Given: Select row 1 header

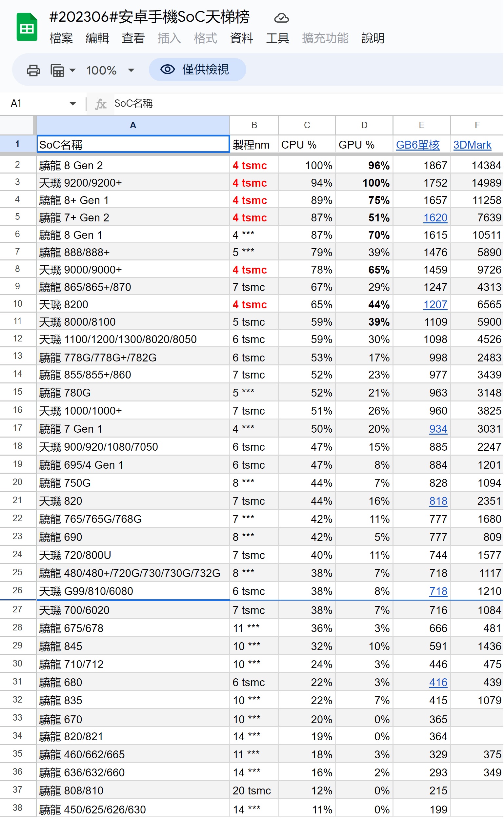Looking at the screenshot, I should (x=17, y=144).
